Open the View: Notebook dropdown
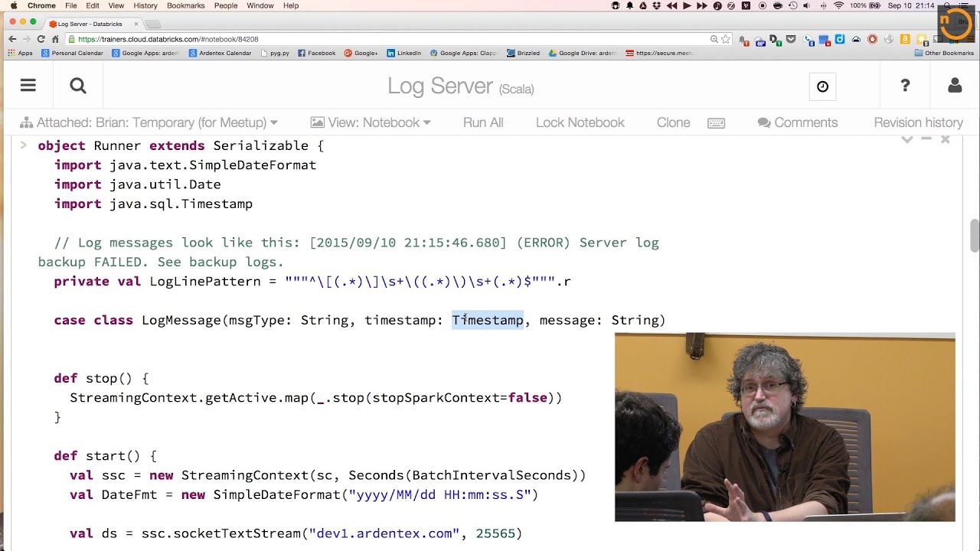This screenshot has height=551, width=980. (371, 122)
